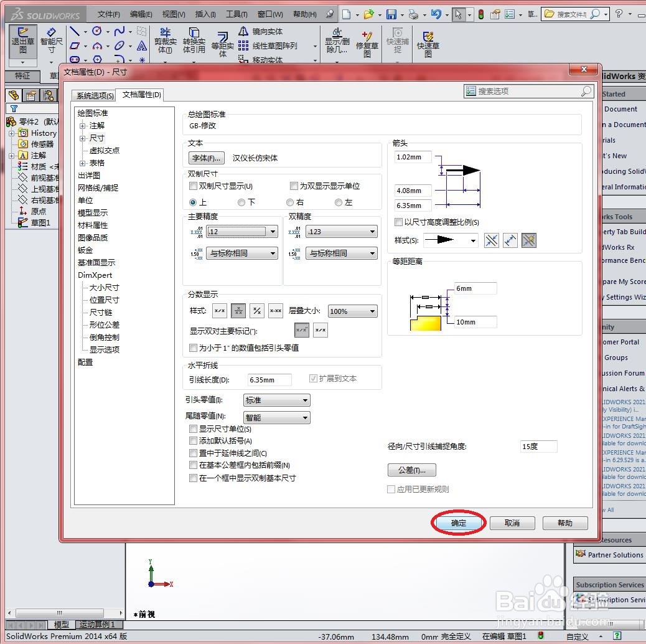
Task: Select the x/x fraction style icon
Action: tap(220, 310)
